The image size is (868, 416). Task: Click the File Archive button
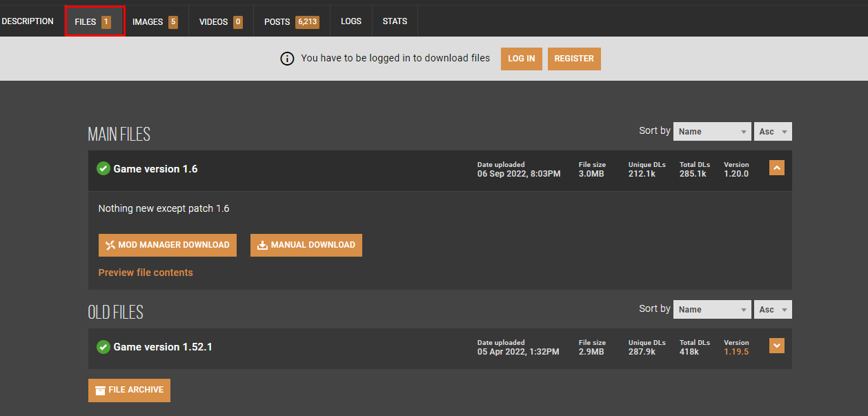(129, 390)
